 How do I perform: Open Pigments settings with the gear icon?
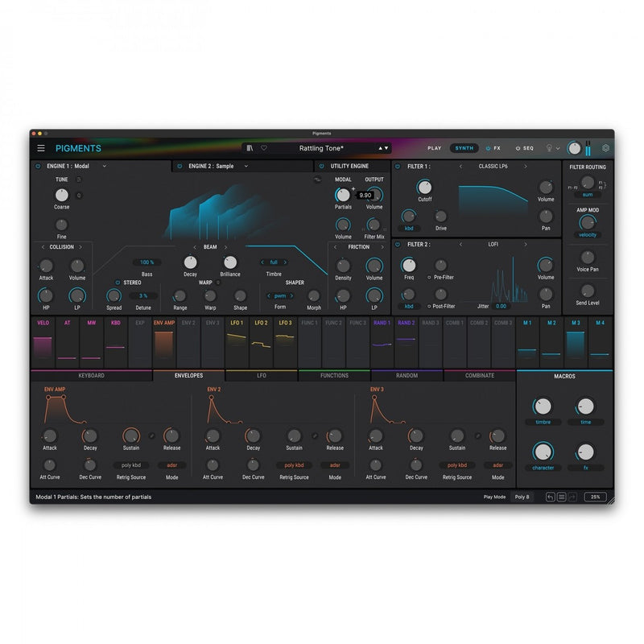click(x=605, y=148)
